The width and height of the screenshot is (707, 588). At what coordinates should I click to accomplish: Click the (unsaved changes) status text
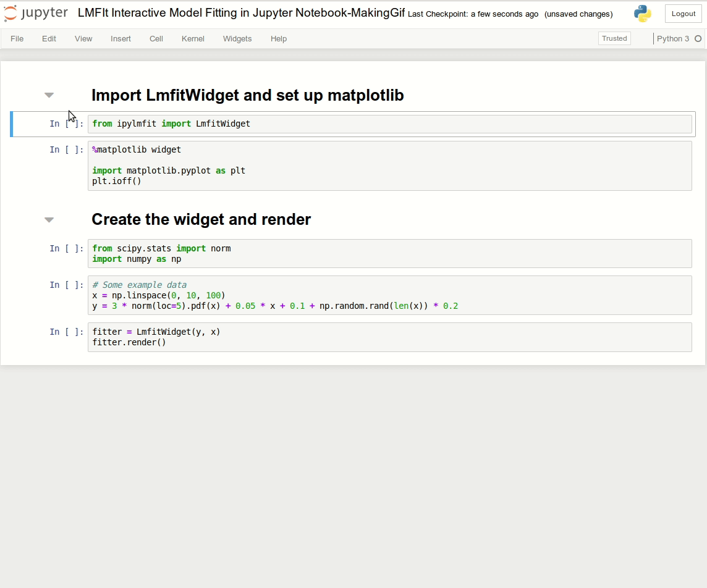click(578, 14)
